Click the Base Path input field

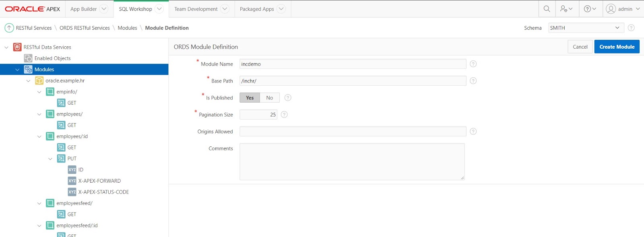353,81
